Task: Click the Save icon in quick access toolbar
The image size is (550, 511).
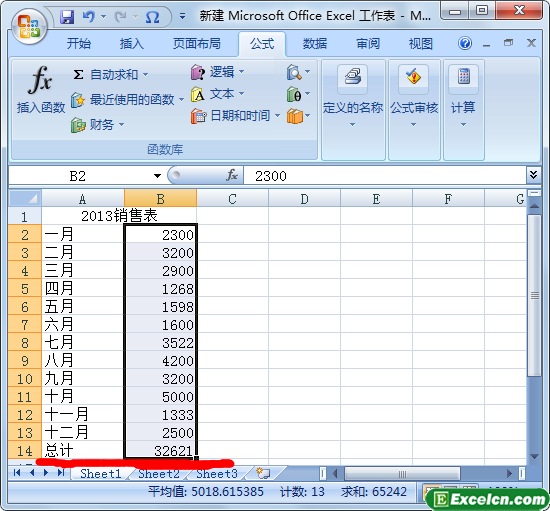Action: (x=67, y=17)
